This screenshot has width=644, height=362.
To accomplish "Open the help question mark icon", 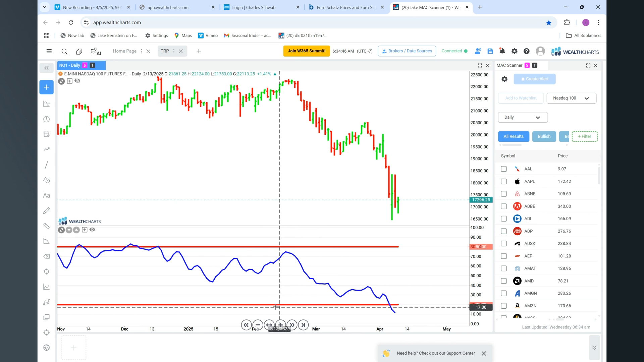I will click(527, 51).
